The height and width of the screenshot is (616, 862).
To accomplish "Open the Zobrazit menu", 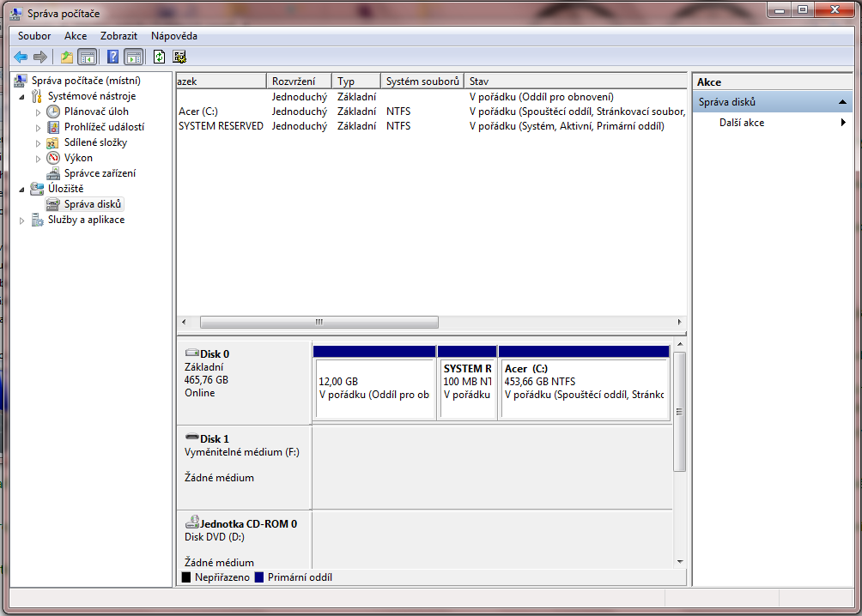I will [118, 36].
